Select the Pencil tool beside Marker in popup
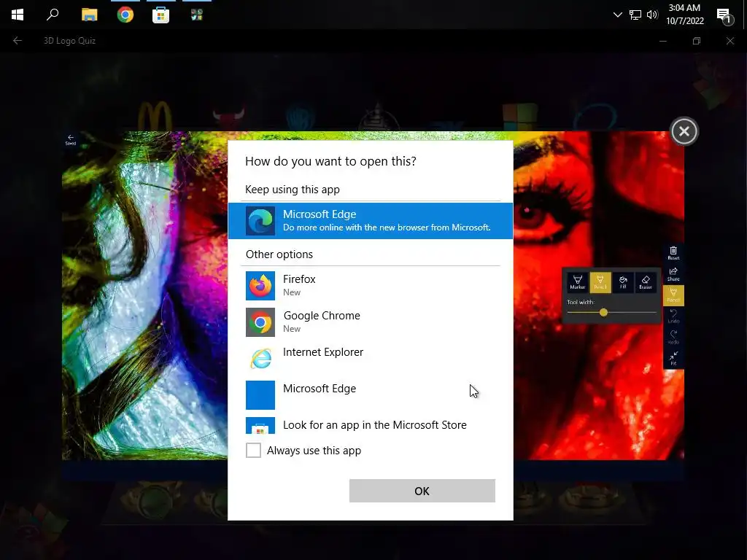The height and width of the screenshot is (560, 747). point(600,282)
